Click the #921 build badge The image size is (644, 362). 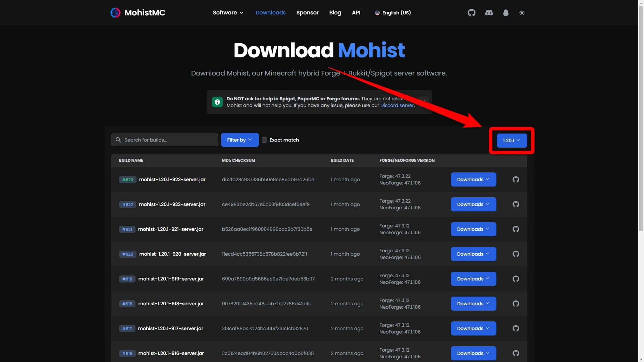coord(127,229)
